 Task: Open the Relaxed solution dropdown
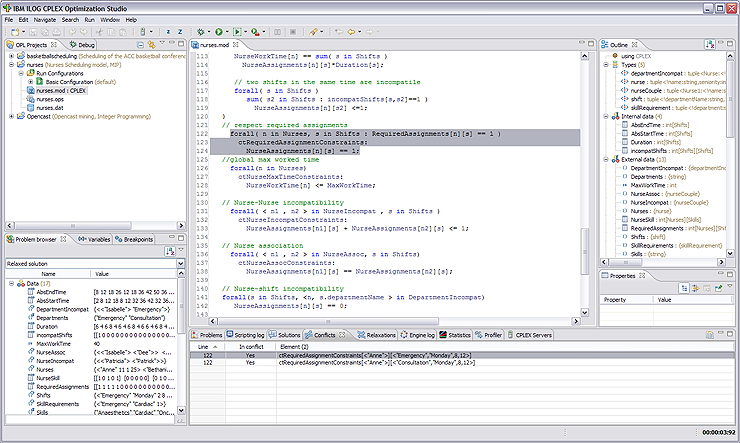tap(180, 263)
